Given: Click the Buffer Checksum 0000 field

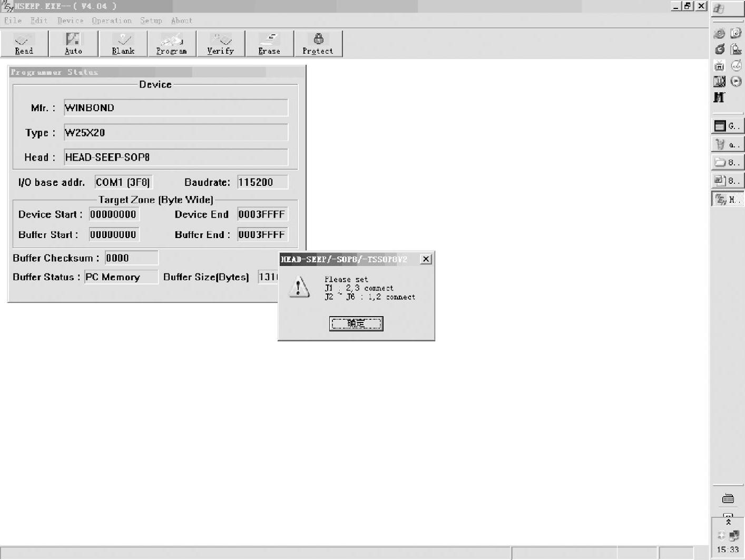Looking at the screenshot, I should click(x=132, y=258).
